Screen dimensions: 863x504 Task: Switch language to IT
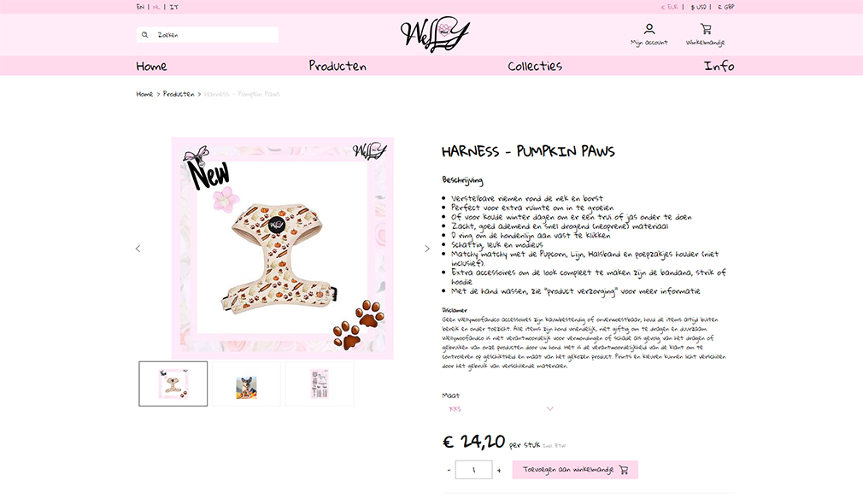tap(174, 7)
